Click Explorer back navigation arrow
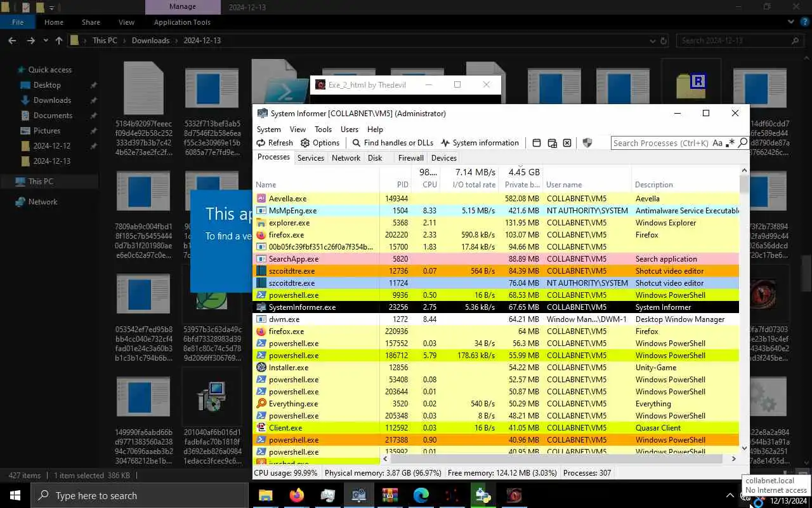Image resolution: width=812 pixels, height=508 pixels. (12, 41)
